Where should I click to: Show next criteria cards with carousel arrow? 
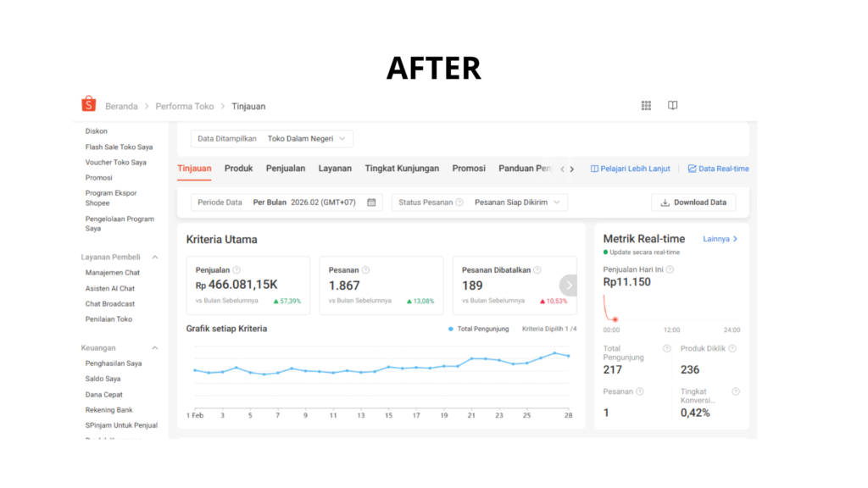click(569, 286)
